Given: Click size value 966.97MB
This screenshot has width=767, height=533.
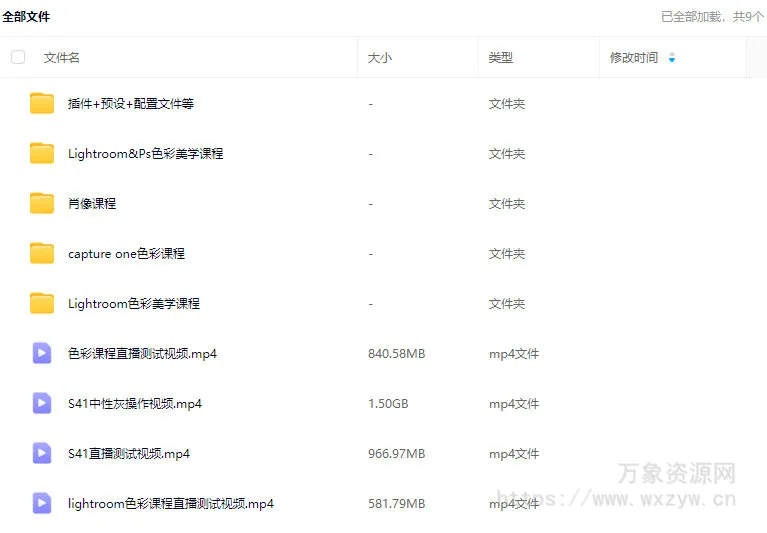Looking at the screenshot, I should click(x=397, y=454).
